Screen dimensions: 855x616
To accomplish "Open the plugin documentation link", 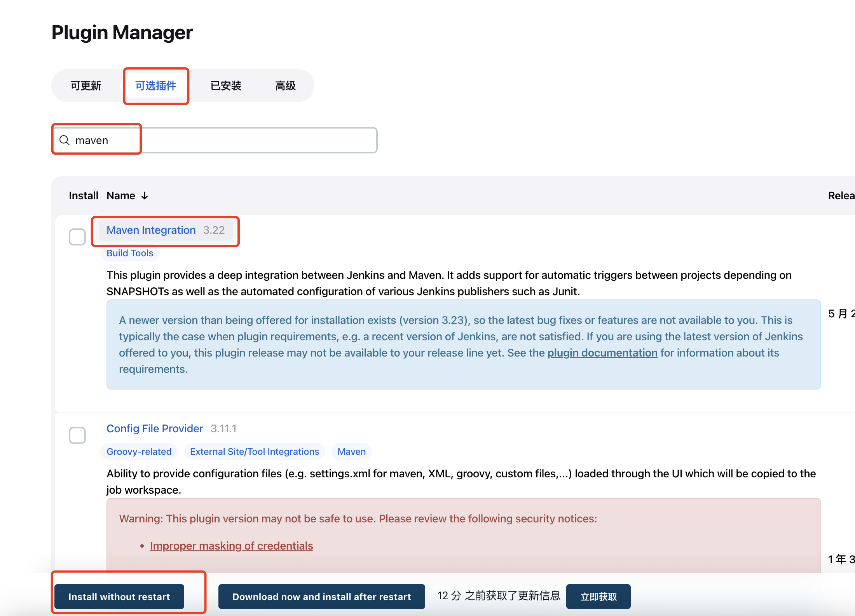I will [602, 353].
